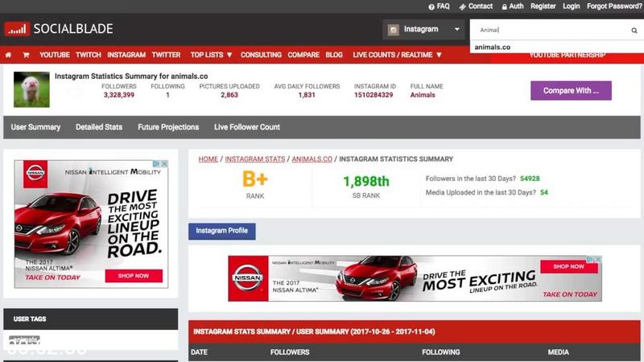Click the Instagram Profile button
This screenshot has width=644, height=362.
click(222, 231)
